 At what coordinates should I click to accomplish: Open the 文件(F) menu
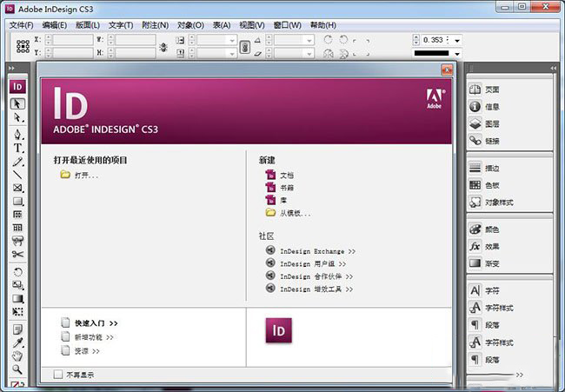tap(21, 25)
